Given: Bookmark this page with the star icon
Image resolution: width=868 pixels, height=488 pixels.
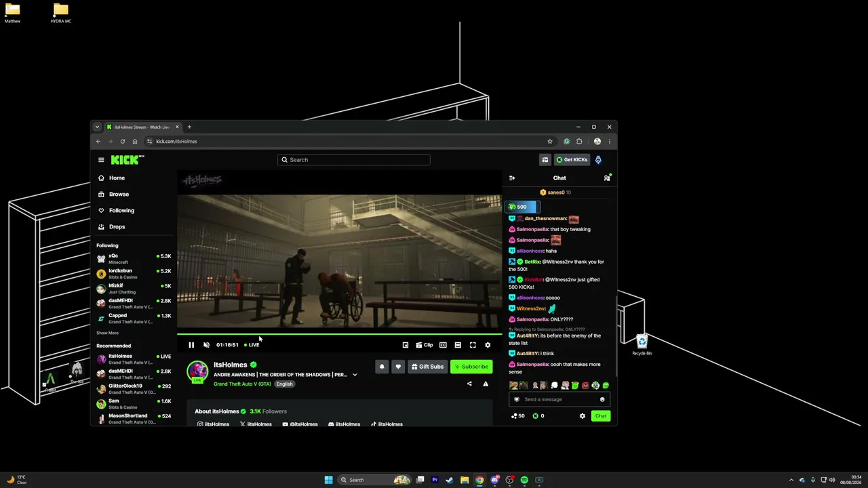Looking at the screenshot, I should pyautogui.click(x=550, y=142).
